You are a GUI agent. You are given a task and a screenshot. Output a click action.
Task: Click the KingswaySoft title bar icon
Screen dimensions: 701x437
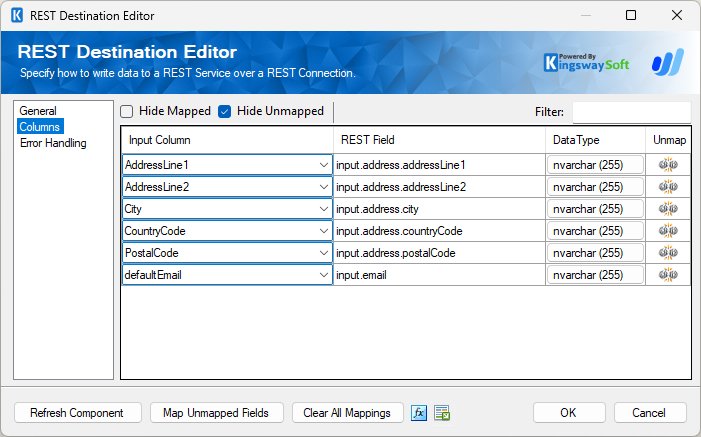[17, 15]
